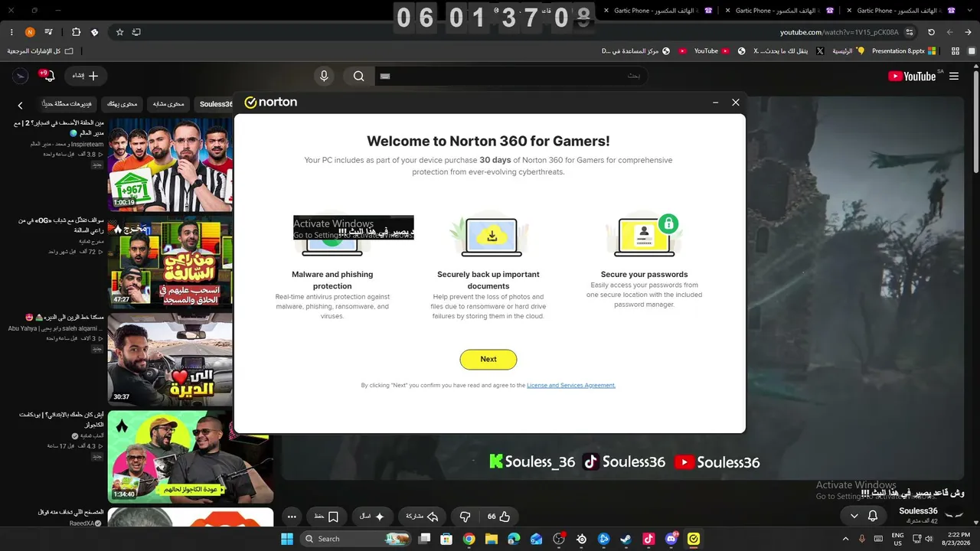Click the YouTube search magnifier button
980x551 pixels.
click(358, 77)
